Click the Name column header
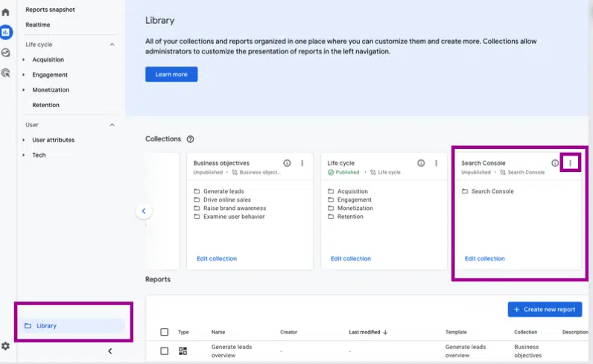 tap(218, 332)
